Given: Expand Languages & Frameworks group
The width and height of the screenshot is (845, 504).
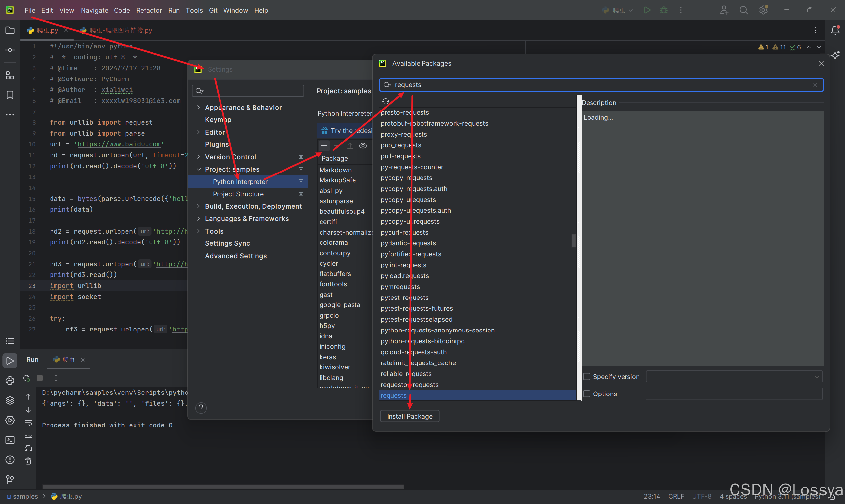Looking at the screenshot, I should (198, 219).
